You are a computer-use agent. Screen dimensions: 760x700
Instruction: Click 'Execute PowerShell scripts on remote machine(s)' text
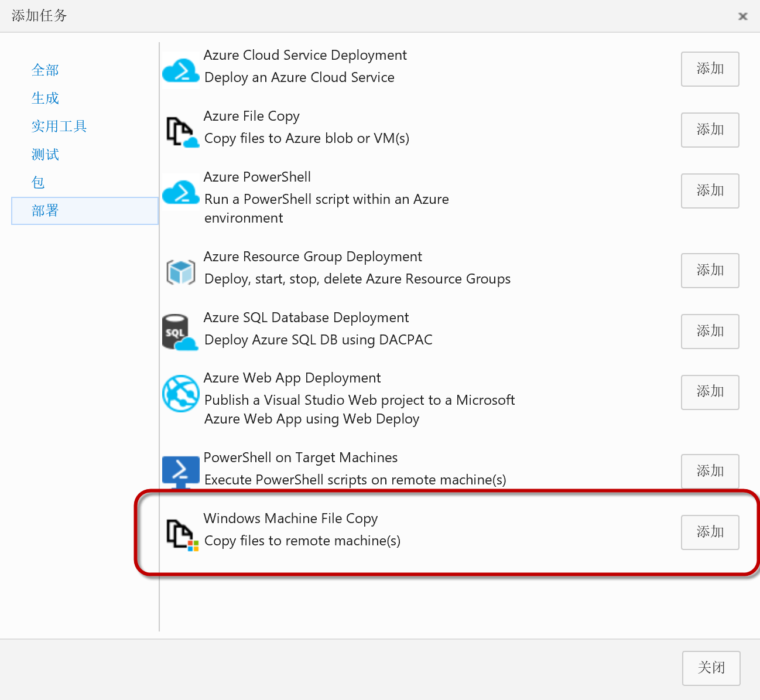tap(355, 480)
